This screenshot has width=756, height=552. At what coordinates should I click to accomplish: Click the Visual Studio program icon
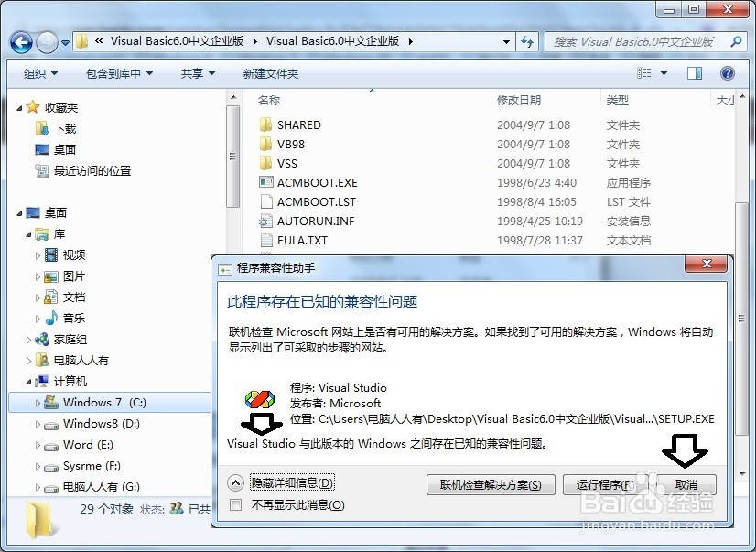(x=259, y=399)
